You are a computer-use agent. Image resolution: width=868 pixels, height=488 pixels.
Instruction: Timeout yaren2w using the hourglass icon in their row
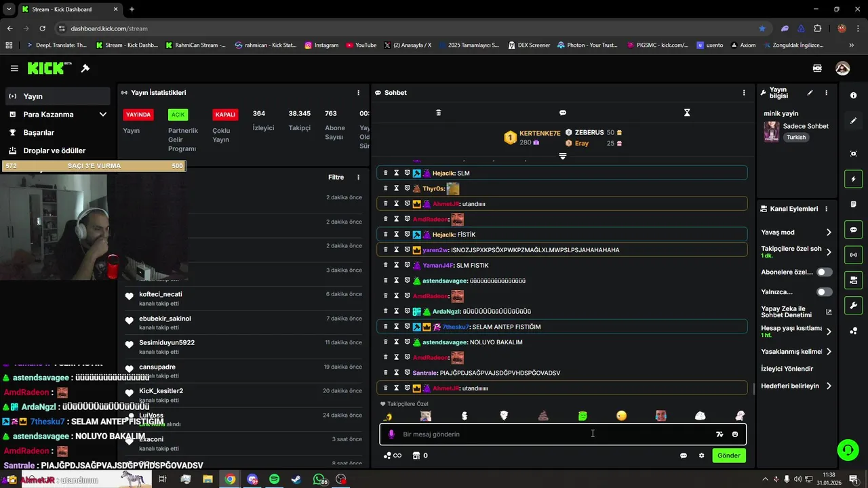397,250
